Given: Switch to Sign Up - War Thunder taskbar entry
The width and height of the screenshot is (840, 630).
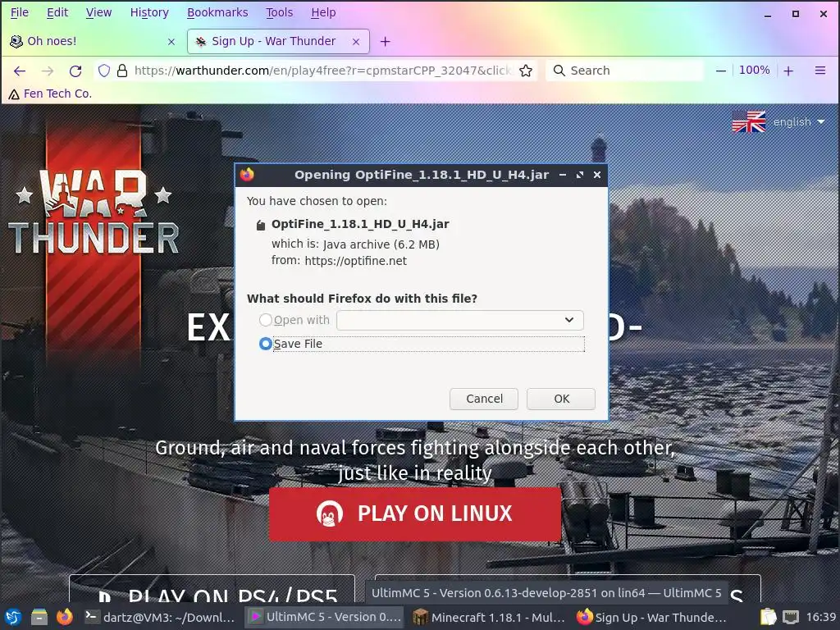Looking at the screenshot, I should (652, 617).
